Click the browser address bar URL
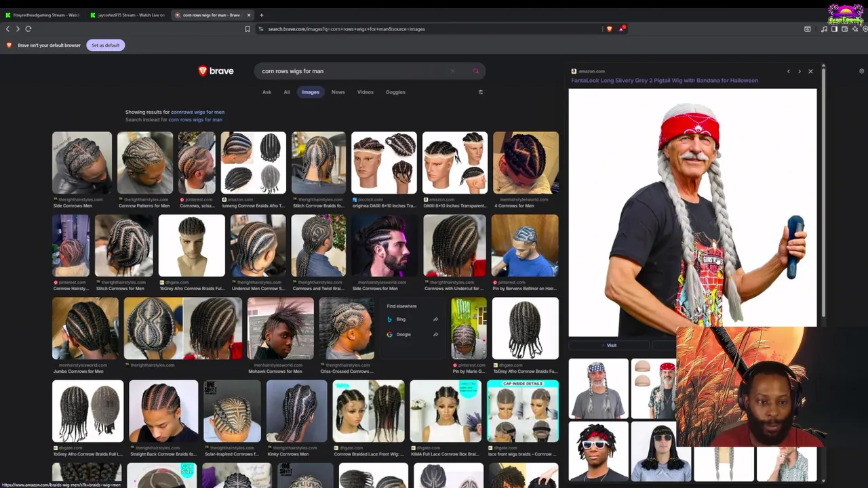Viewport: 868px width, 488px height. click(x=347, y=29)
